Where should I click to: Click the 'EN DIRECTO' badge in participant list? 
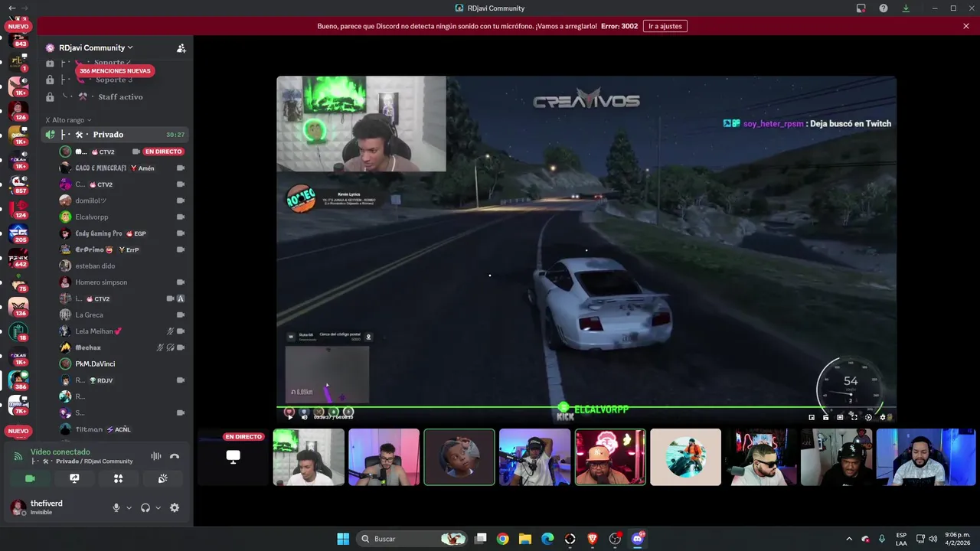(163, 152)
